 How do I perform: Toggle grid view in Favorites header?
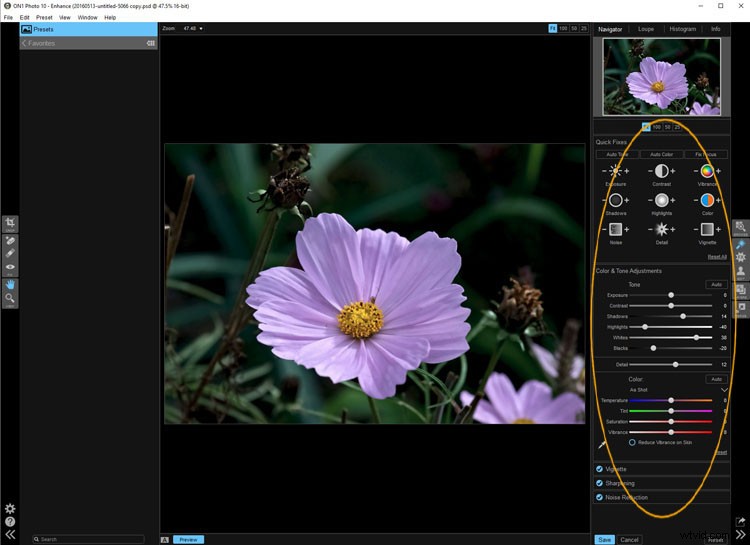pyautogui.click(x=151, y=43)
